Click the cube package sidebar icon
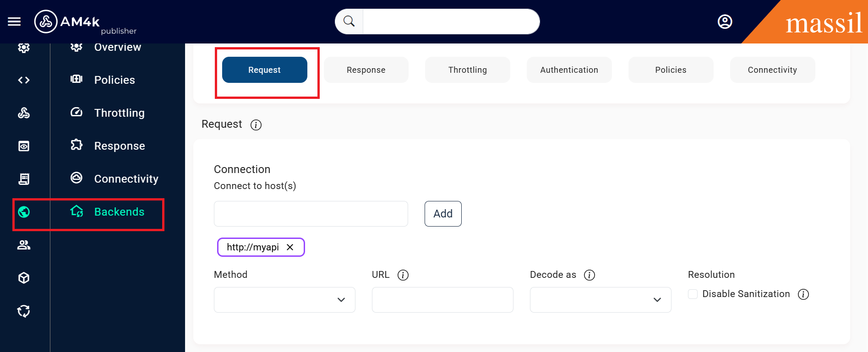 tap(24, 278)
